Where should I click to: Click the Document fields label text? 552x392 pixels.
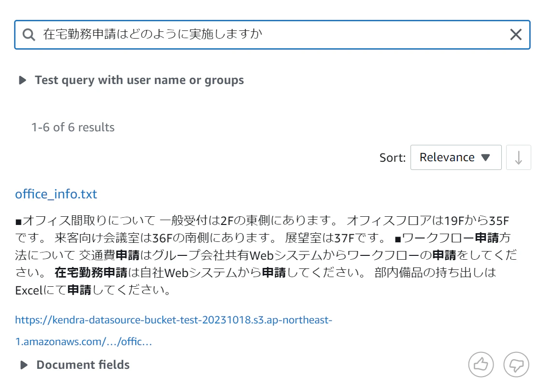pos(83,365)
